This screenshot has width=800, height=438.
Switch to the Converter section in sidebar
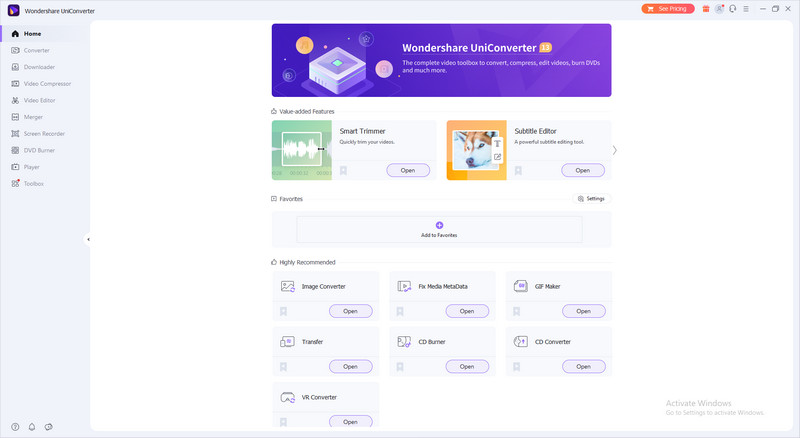[36, 50]
